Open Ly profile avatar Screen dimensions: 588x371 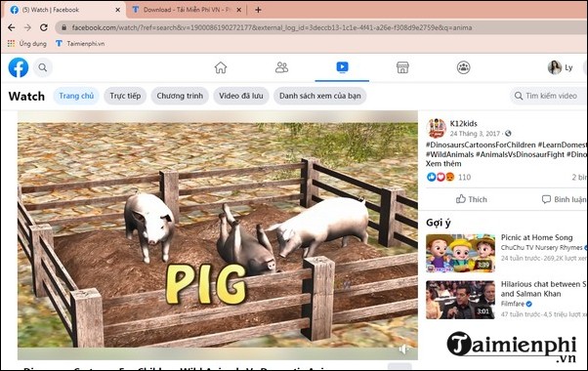pos(554,67)
